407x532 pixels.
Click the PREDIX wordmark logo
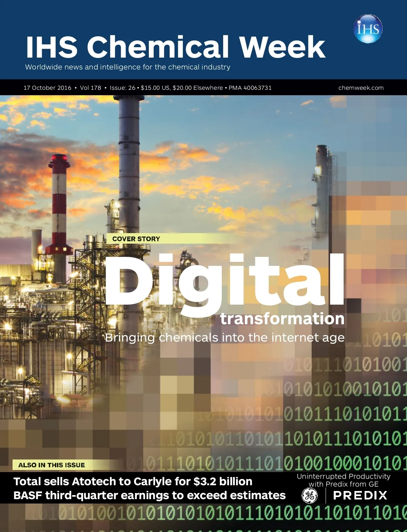tap(360, 495)
